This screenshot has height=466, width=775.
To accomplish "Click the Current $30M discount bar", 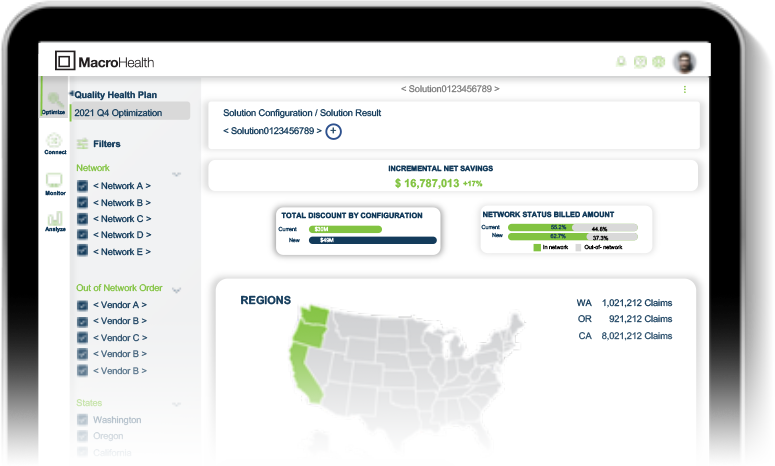I will click(x=345, y=229).
